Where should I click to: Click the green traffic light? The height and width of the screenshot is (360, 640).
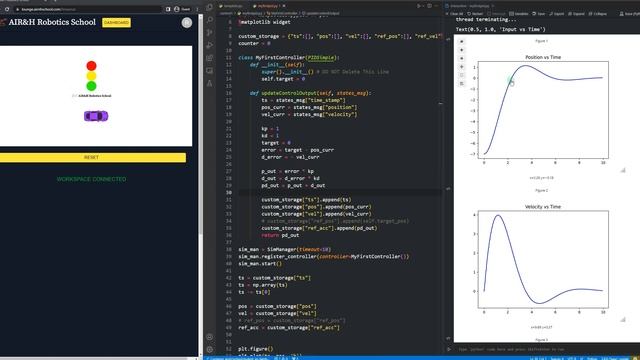tap(91, 86)
